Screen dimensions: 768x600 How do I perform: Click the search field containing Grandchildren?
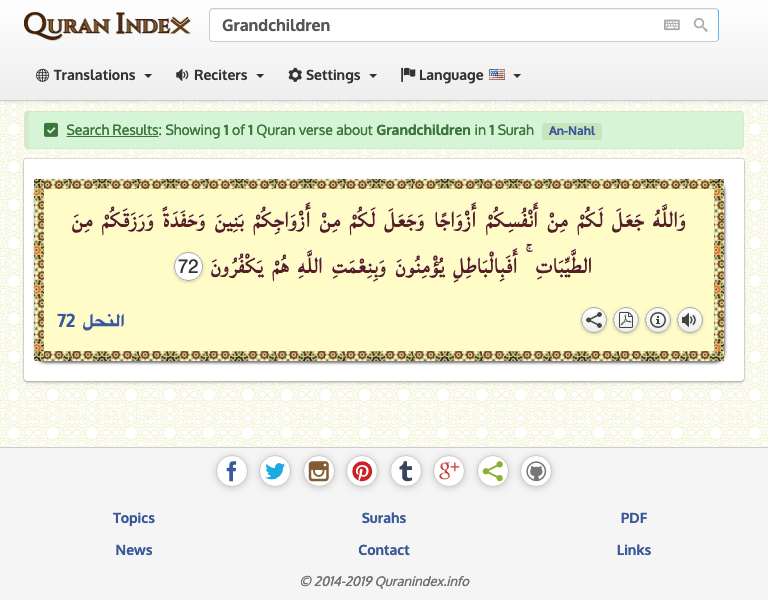point(435,25)
